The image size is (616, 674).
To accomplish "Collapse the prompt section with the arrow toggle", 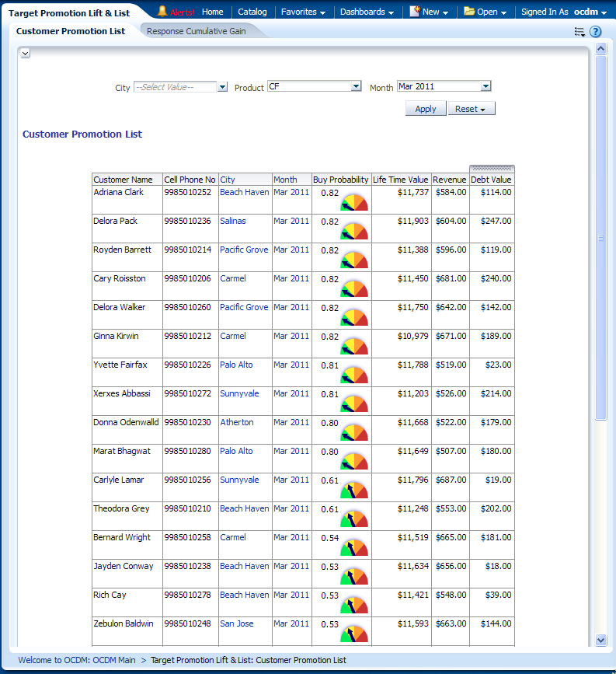I will coord(26,53).
